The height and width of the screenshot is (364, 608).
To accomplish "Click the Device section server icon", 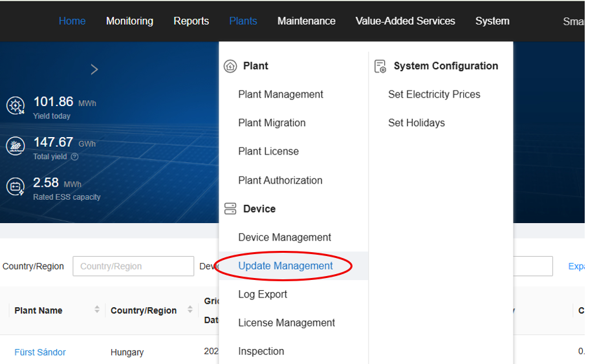I will coord(230,209).
